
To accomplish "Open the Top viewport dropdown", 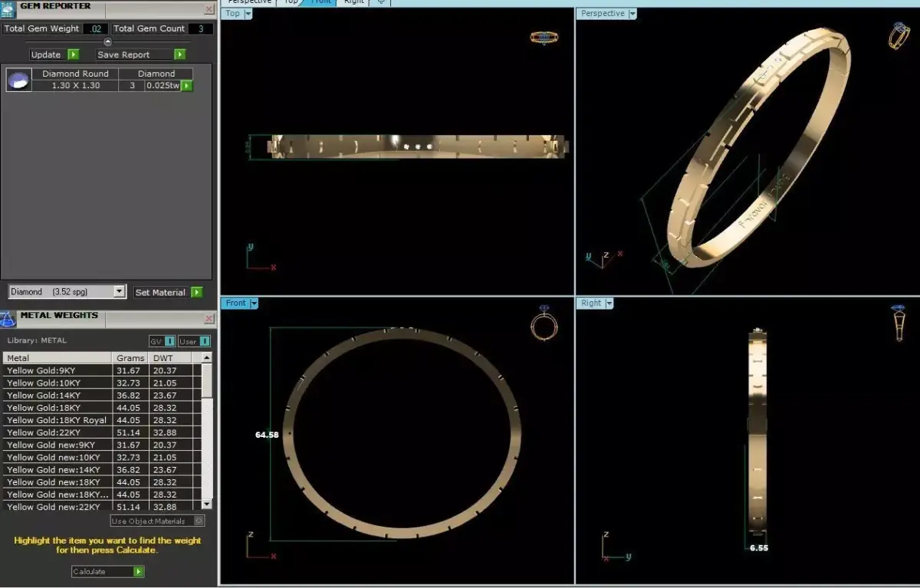I will pos(247,14).
